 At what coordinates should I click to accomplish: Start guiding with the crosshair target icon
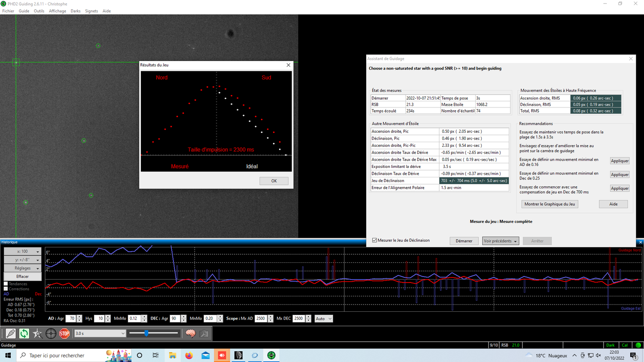(51, 333)
